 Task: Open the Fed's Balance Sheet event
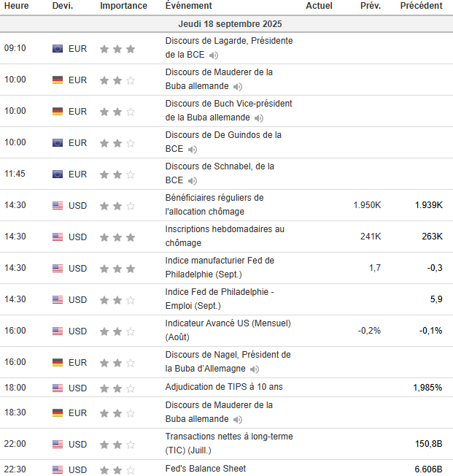(x=206, y=469)
